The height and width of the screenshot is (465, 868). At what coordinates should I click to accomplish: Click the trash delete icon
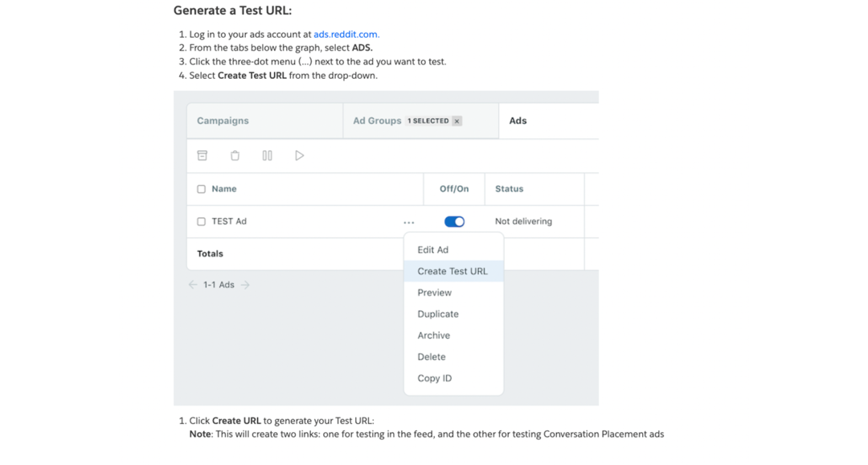coord(235,155)
